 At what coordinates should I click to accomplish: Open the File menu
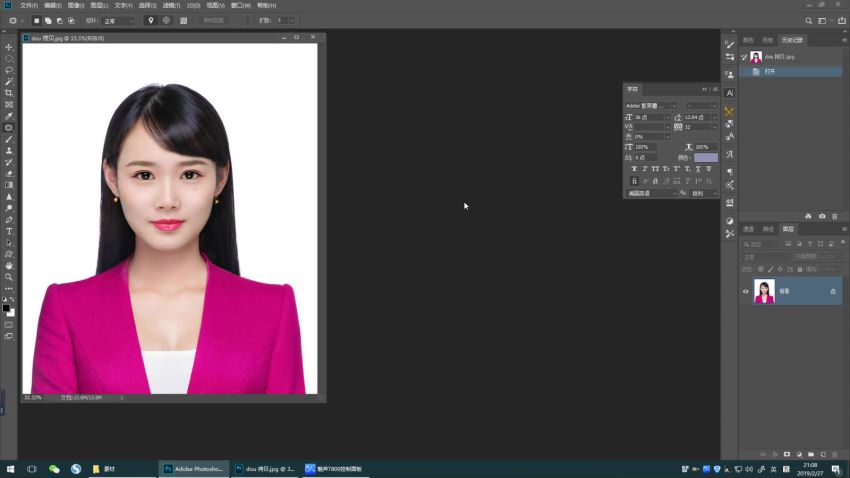tap(29, 5)
